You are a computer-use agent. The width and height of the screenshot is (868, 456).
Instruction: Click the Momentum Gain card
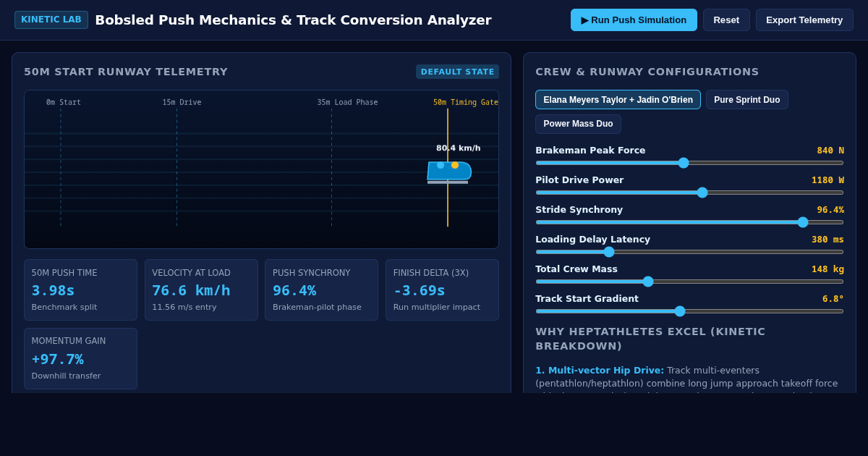(80, 359)
